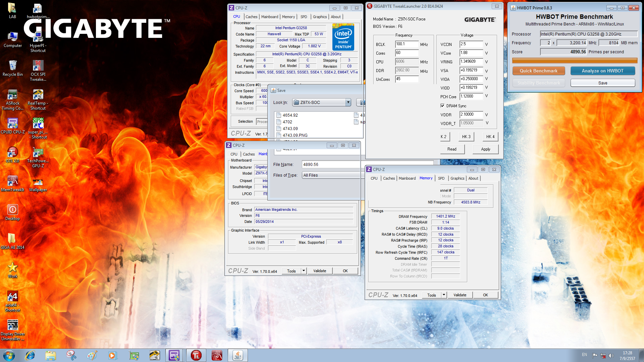Open Tools dropdown arrow in Memory CPU-Z
This screenshot has width=644, height=362.
click(444, 295)
